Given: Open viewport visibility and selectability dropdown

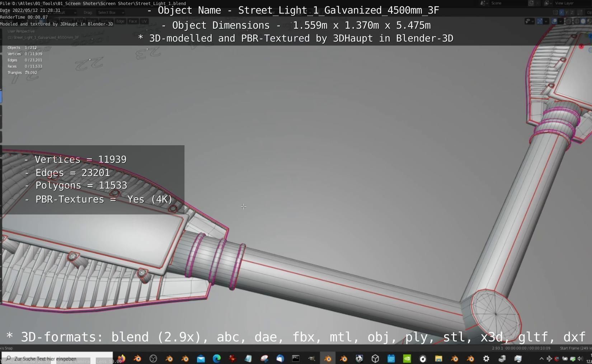Looking at the screenshot, I should 530,21.
